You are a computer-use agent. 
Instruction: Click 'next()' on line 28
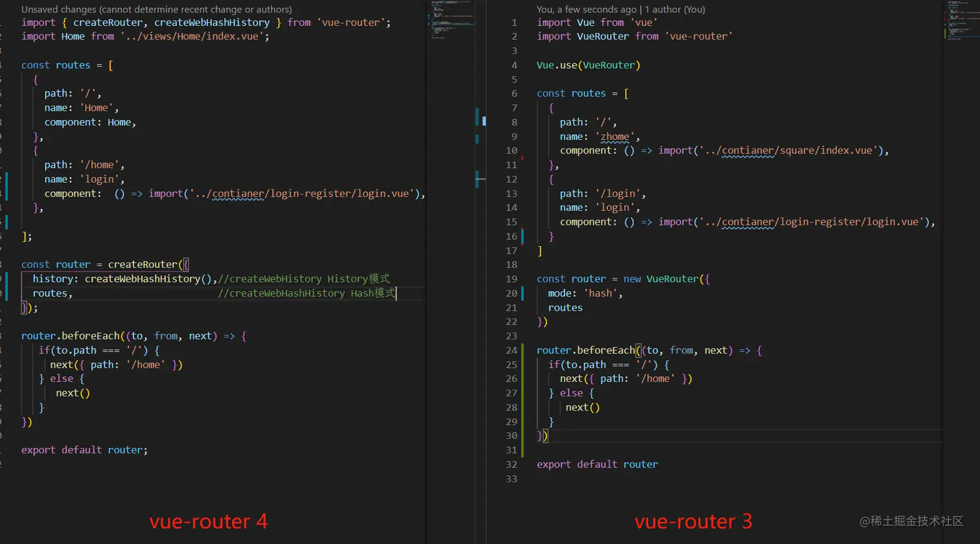[583, 407]
